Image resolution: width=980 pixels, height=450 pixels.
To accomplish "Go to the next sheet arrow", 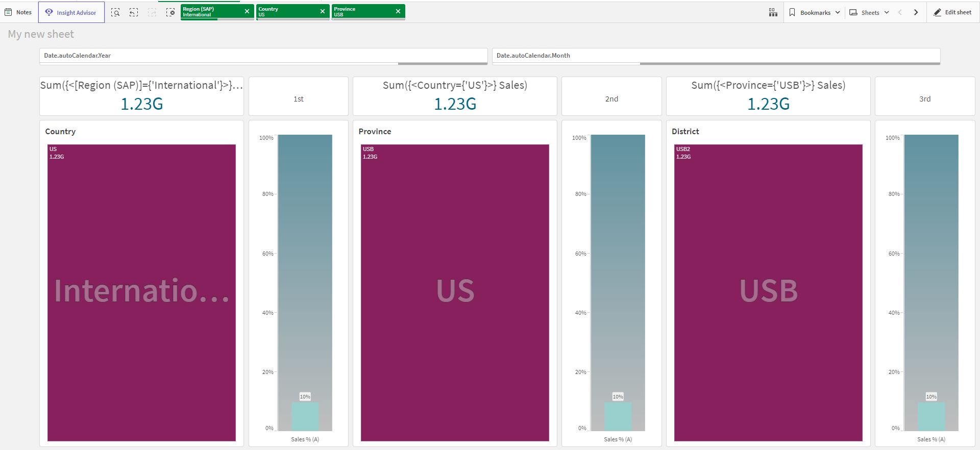I will [x=916, y=12].
